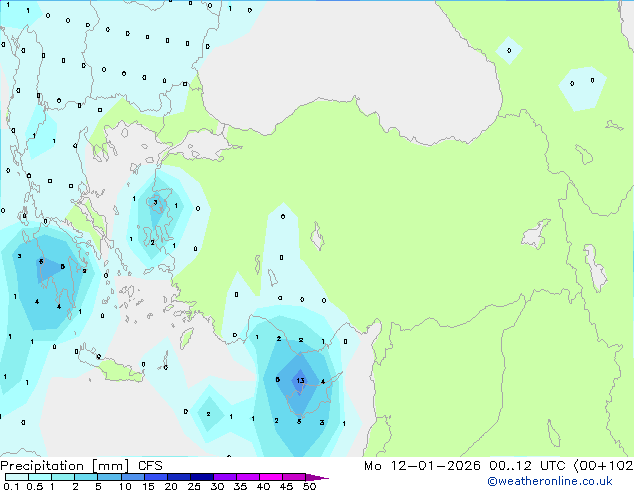634x490 pixels.
Task: Click the 45–50 mm legend swatch
Action: [294, 477]
